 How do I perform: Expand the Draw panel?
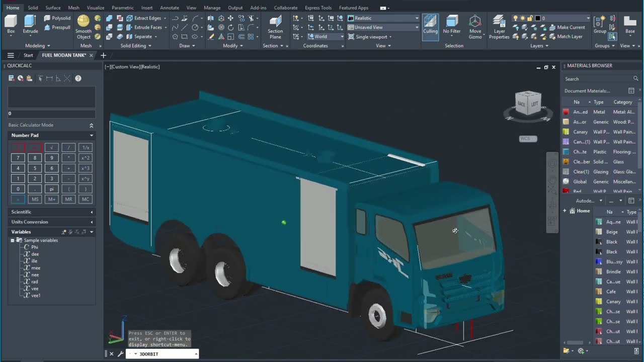187,46
